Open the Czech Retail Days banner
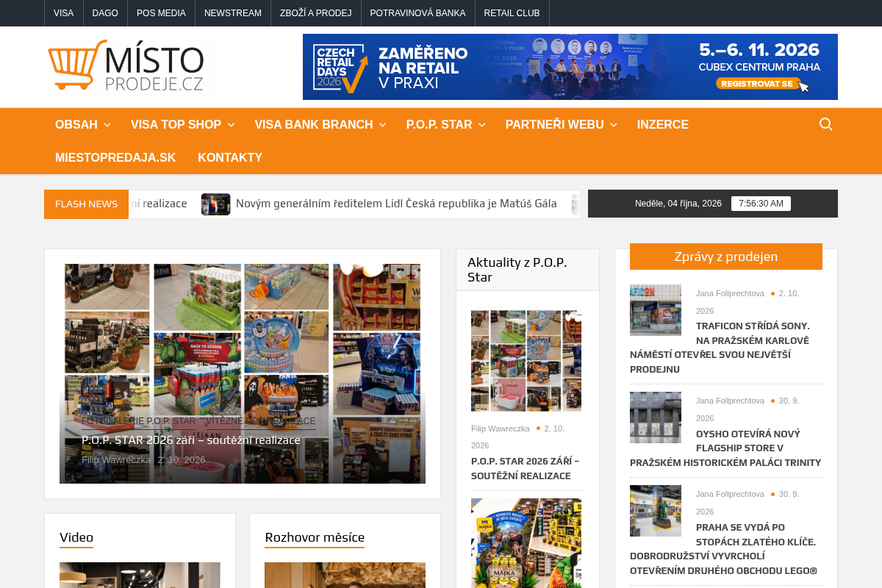The width and height of the screenshot is (882, 588). coord(570,67)
